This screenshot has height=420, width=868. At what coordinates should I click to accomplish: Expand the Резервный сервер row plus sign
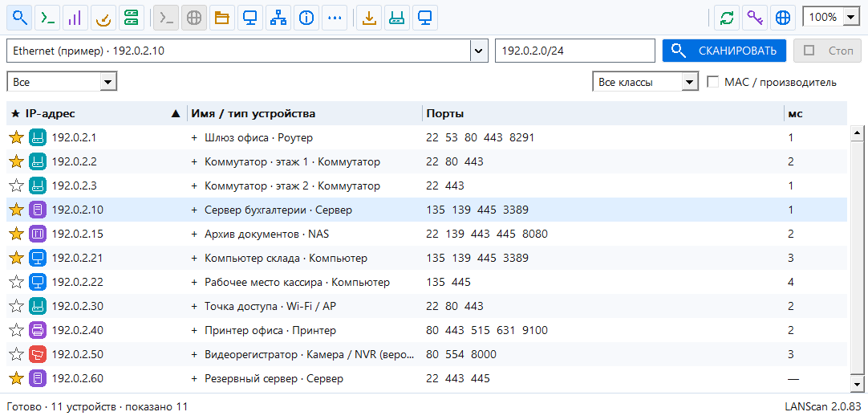click(194, 379)
